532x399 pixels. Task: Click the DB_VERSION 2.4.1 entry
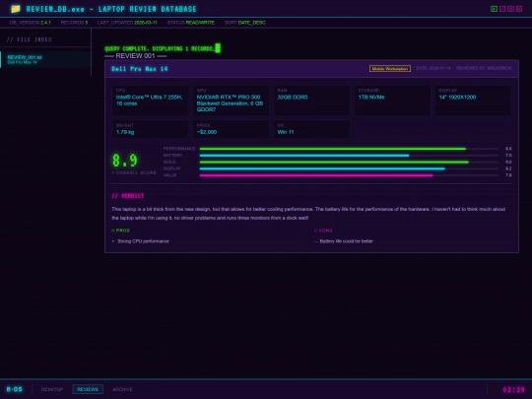coord(31,23)
